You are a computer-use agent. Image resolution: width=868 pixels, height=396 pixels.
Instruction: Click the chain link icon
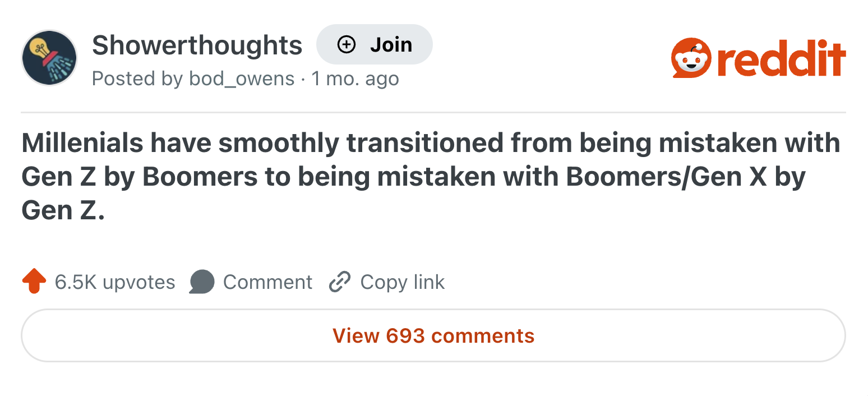click(x=340, y=282)
